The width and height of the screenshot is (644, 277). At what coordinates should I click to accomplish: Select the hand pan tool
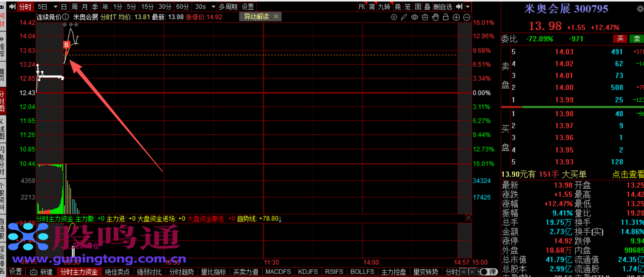point(435,17)
